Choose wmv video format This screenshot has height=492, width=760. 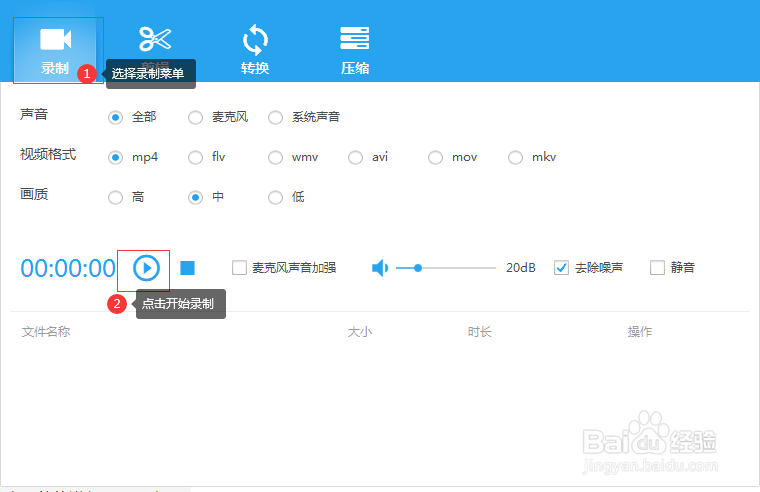pos(275,158)
